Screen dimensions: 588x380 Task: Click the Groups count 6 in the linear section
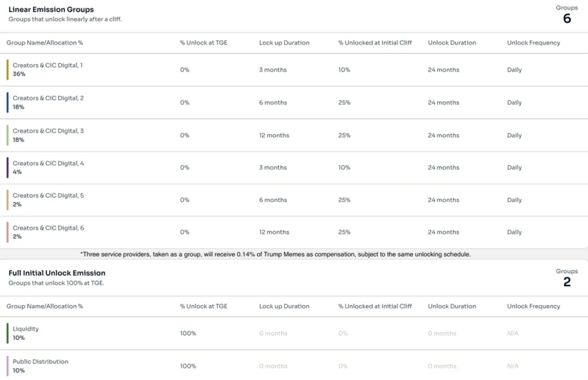pyautogui.click(x=567, y=19)
